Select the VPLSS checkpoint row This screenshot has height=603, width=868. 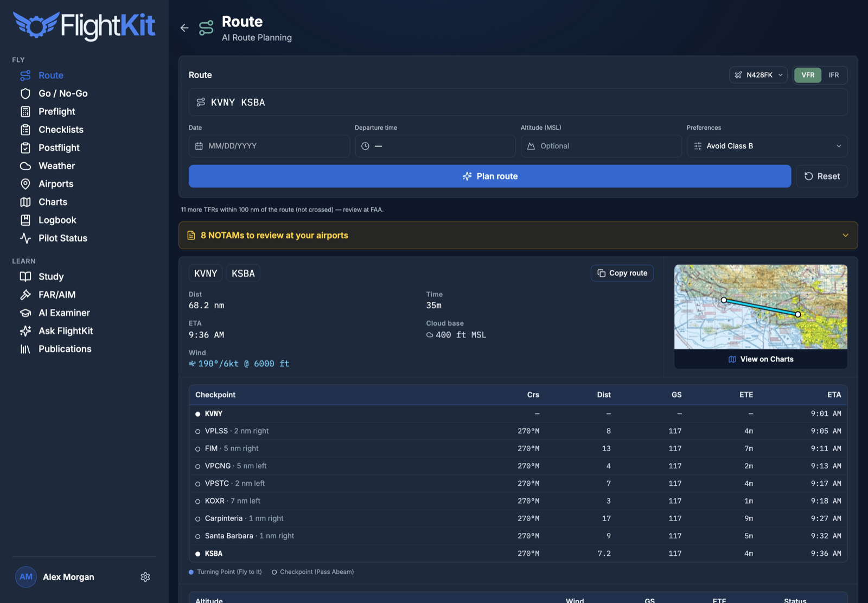tap(518, 431)
